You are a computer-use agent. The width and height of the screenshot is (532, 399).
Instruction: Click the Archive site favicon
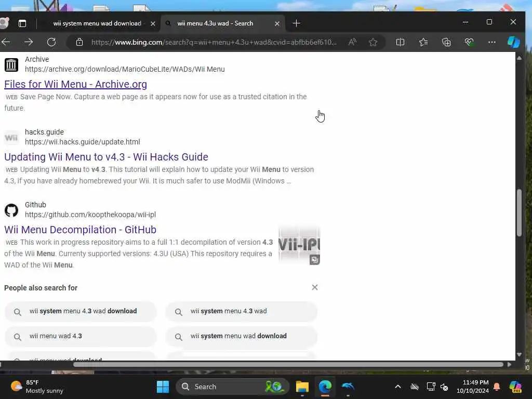click(11, 64)
